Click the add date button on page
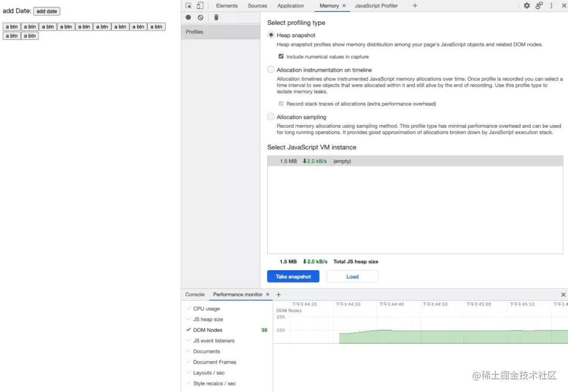Viewport: 568px width, 392px height. [x=47, y=11]
